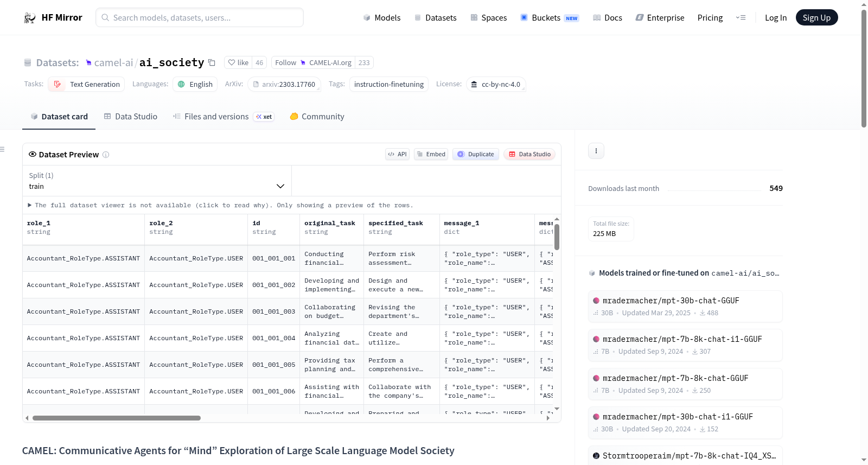This screenshot has height=465, width=868.
Task: Open Enterprise in the top navigation
Action: point(660,17)
